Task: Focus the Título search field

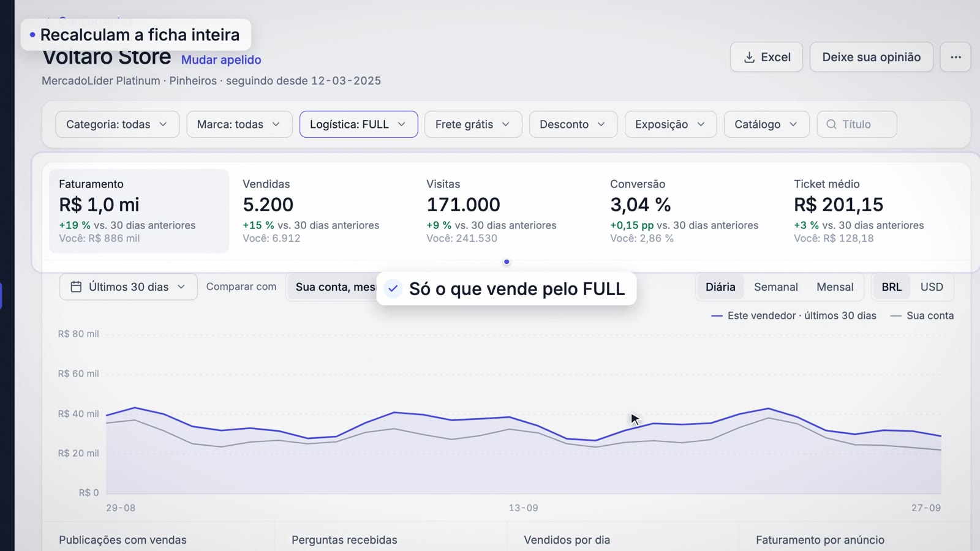Action: [x=856, y=124]
